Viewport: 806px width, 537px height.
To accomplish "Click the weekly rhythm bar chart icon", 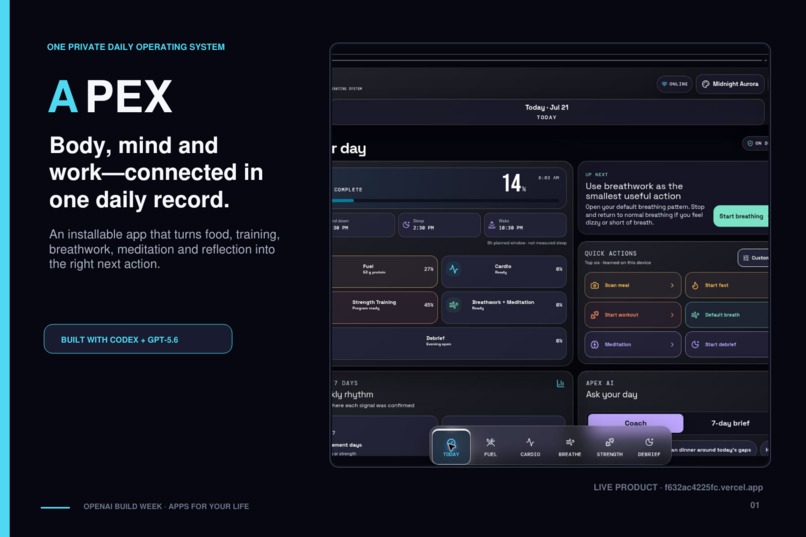I will pos(560,383).
